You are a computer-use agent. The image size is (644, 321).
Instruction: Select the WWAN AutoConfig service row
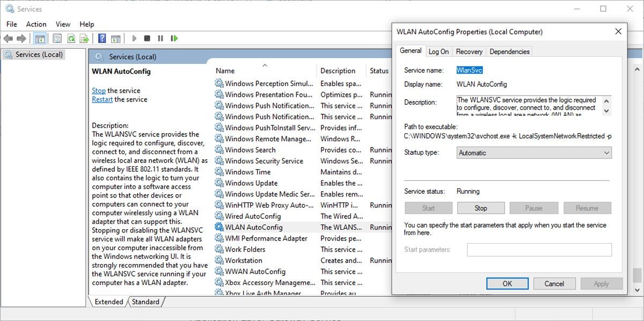[x=303, y=272]
